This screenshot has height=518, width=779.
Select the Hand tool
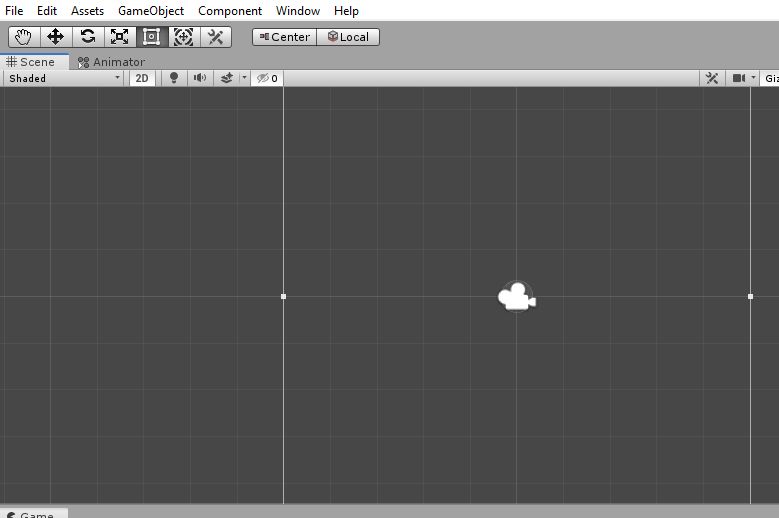(23, 37)
